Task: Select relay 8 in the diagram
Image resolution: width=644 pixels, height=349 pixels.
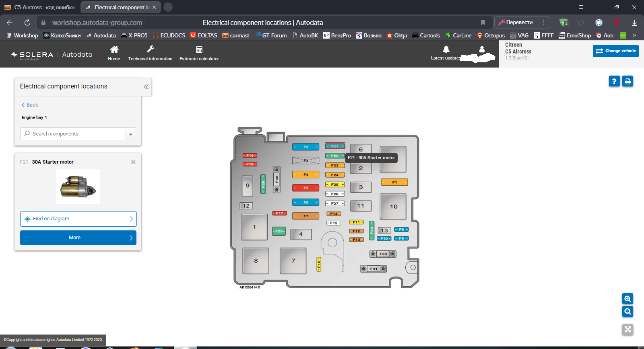Action: 256,261
